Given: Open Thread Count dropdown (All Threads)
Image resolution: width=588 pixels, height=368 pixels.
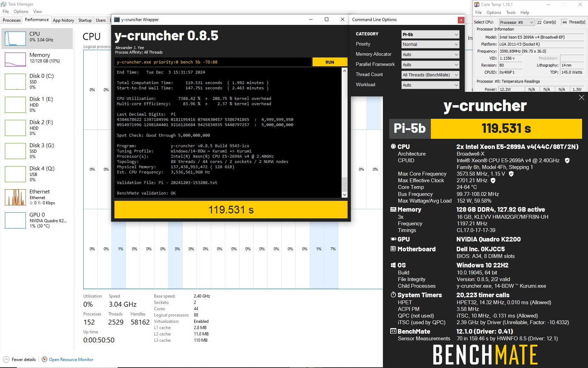Looking at the screenshot, I should click(x=430, y=75).
